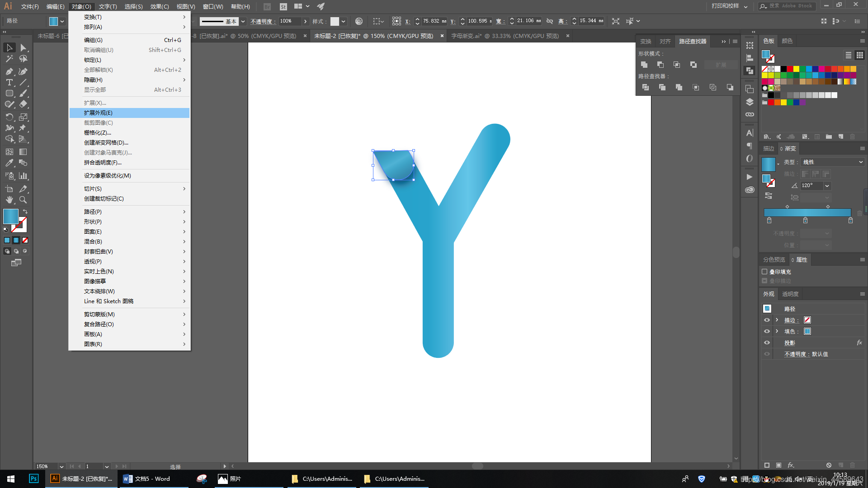The image size is (868, 488).
Task: Click the Unite shape mode icon
Action: coord(644,65)
